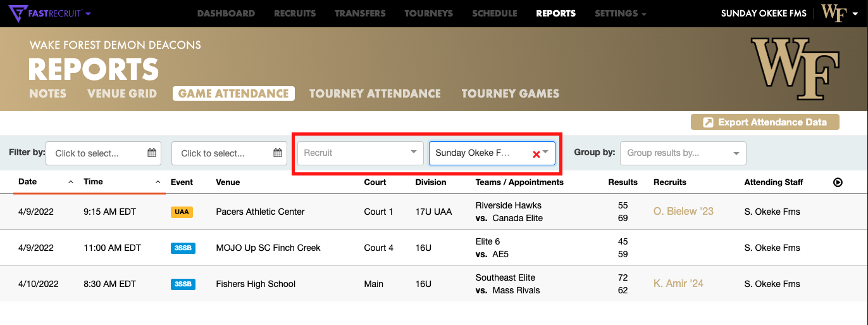Toggle the Time column sort caret

158,182
